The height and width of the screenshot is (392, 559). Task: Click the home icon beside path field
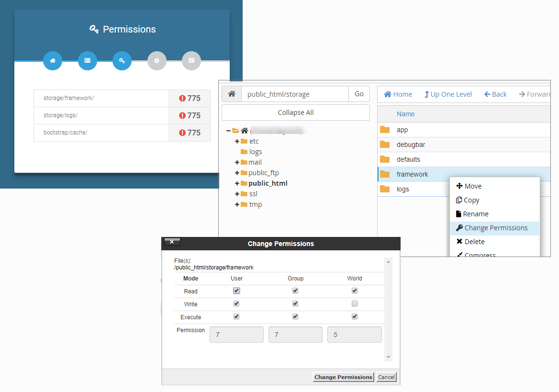[232, 94]
